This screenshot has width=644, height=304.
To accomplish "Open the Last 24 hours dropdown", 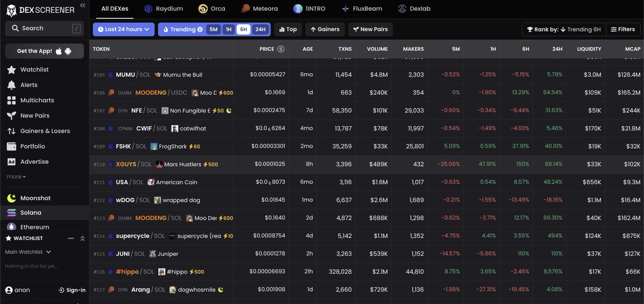I will pos(123,30).
